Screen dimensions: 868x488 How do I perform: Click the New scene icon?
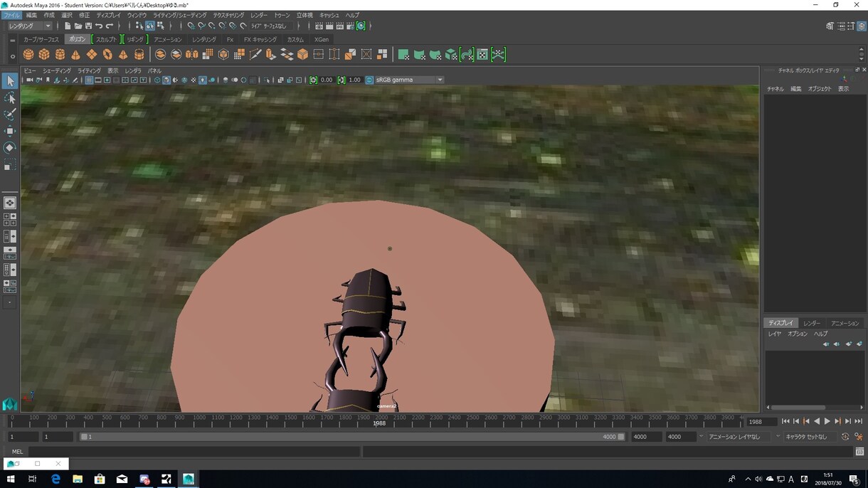pyautogui.click(x=68, y=26)
